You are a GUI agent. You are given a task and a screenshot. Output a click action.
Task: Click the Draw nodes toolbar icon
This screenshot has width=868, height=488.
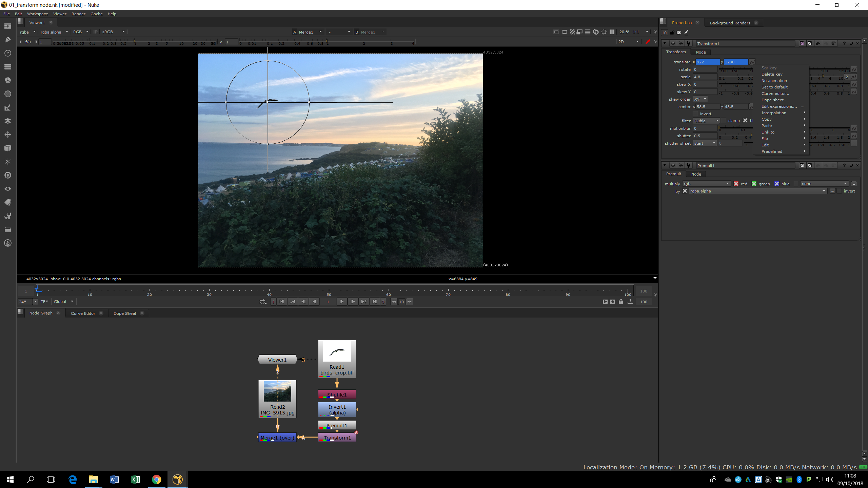click(x=8, y=40)
